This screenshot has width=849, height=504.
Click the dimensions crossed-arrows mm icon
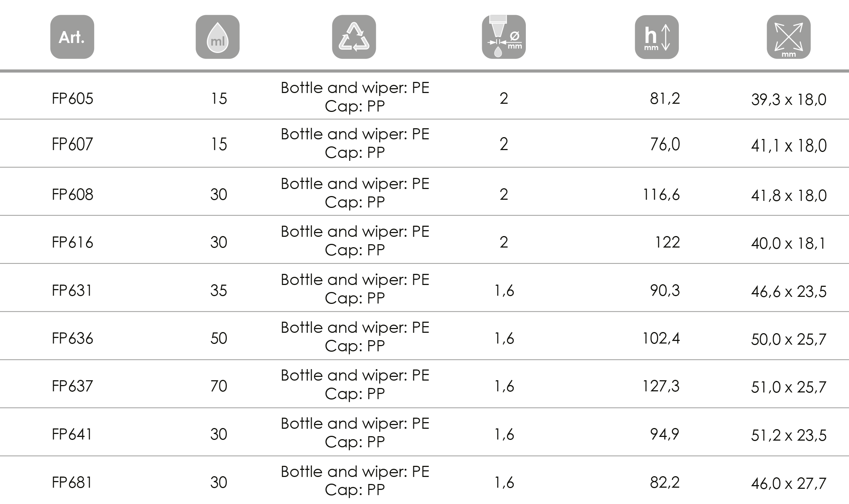pos(789,37)
